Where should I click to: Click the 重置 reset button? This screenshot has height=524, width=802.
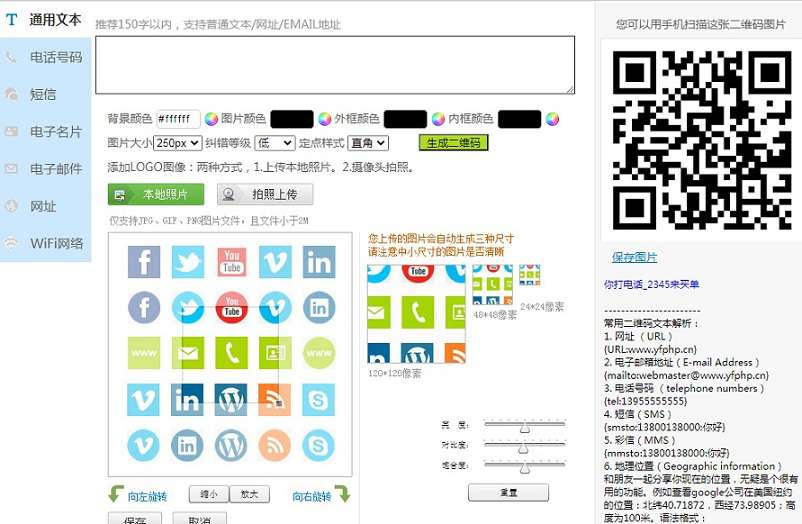point(508,493)
